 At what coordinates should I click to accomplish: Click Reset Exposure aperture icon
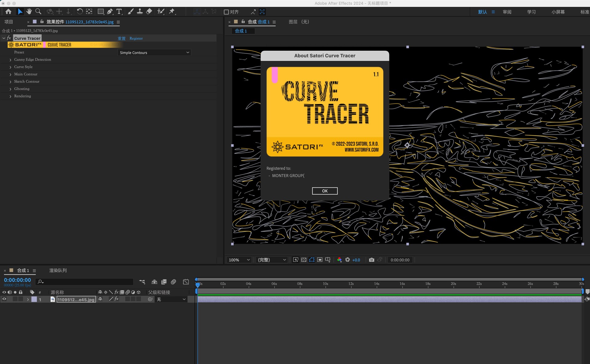click(x=348, y=260)
